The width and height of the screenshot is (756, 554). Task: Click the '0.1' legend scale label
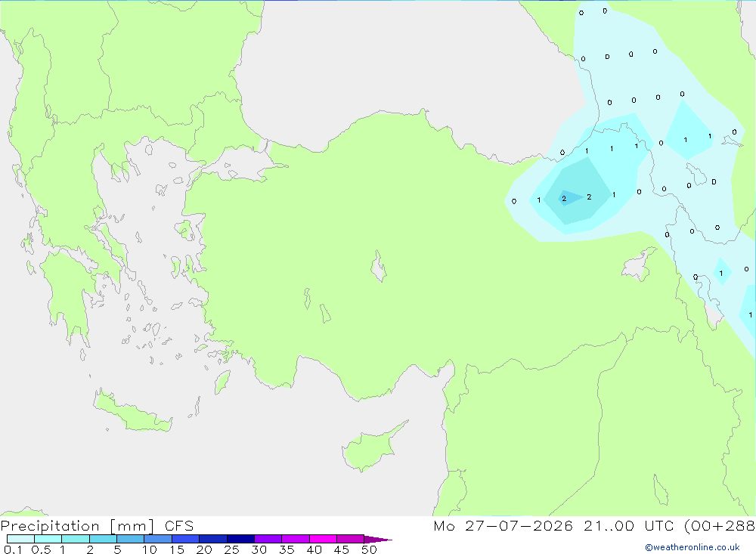[x=13, y=549]
